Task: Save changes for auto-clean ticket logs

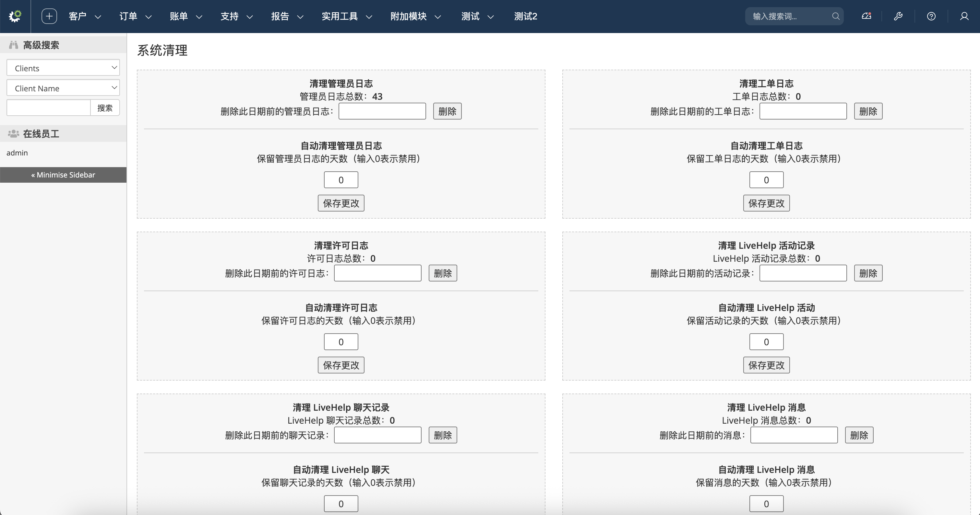Action: pos(766,203)
